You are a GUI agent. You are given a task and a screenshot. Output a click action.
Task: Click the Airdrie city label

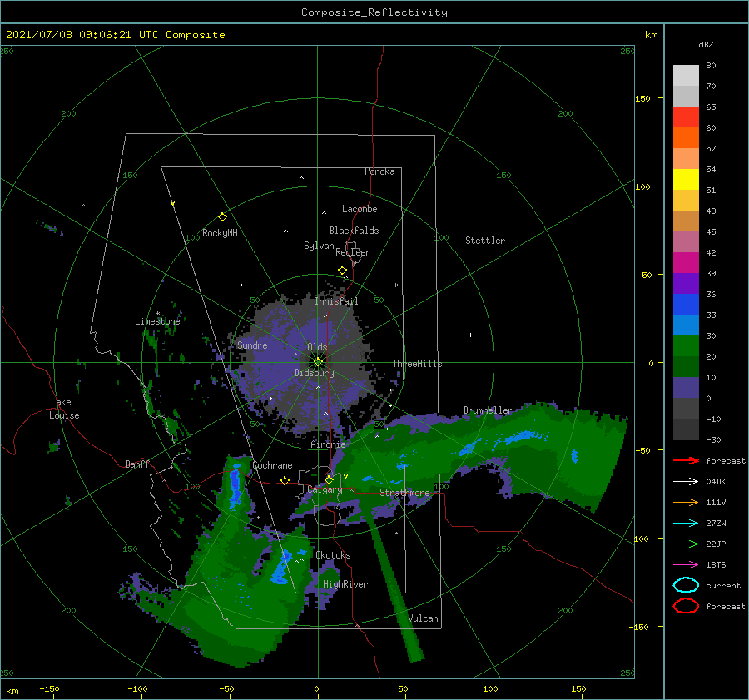[x=328, y=444]
